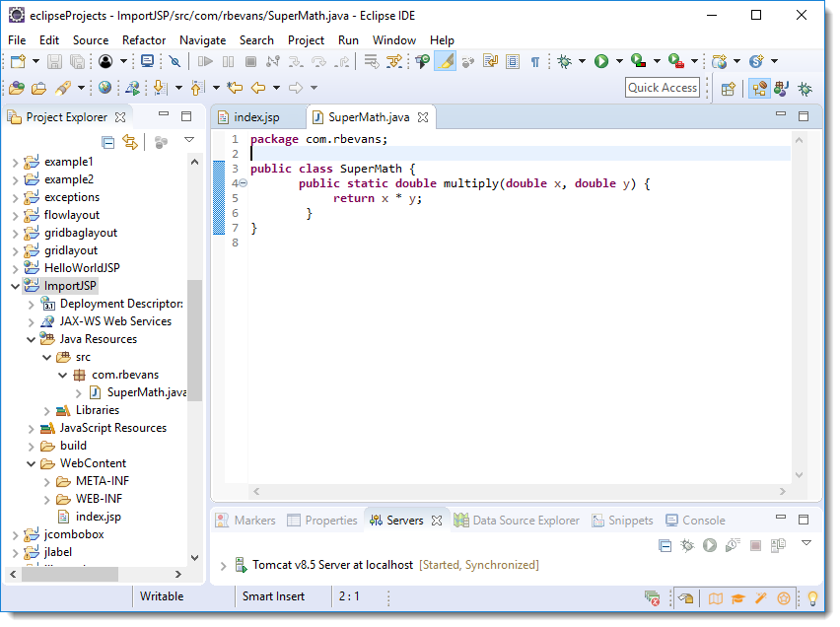Switch to the index.jsp editor tab

(257, 117)
